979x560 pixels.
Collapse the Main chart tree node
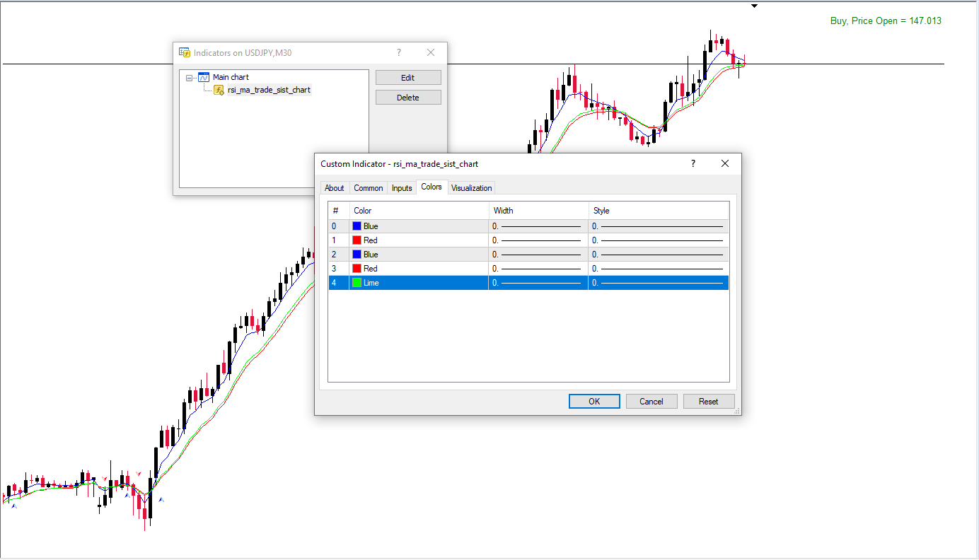click(190, 78)
